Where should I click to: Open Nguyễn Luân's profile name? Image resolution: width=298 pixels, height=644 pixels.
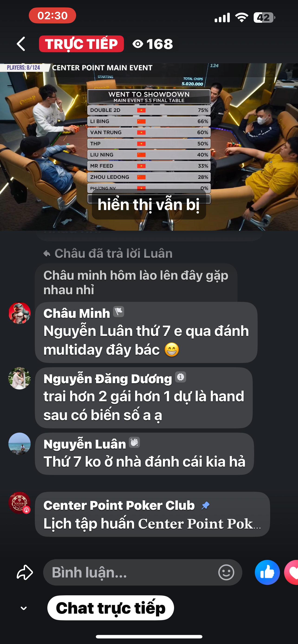pyautogui.click(x=84, y=444)
